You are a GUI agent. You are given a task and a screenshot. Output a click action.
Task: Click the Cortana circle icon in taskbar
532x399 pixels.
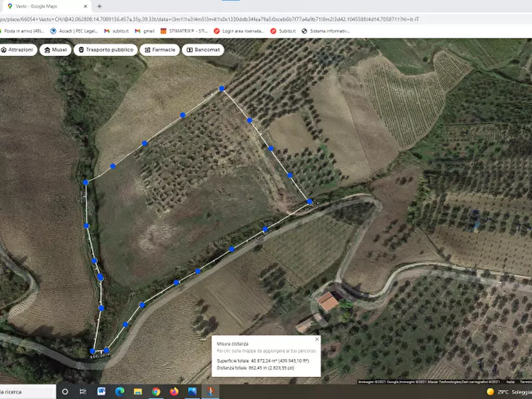tap(65, 392)
